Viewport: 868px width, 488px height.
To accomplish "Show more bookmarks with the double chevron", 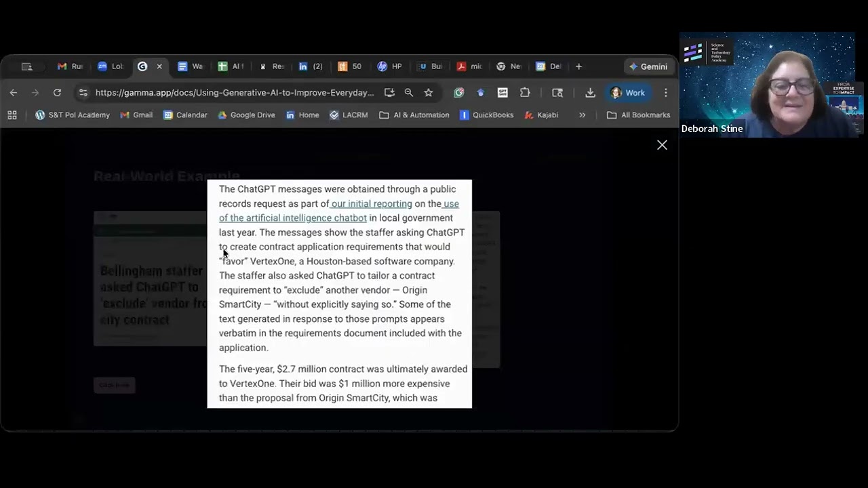I will pos(582,115).
